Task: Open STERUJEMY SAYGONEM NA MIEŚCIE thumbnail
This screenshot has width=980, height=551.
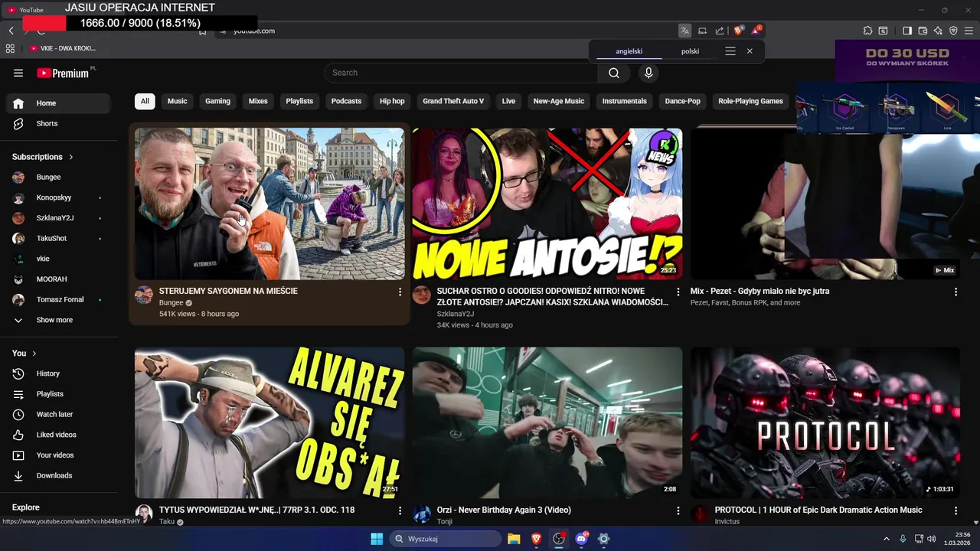Action: tap(269, 204)
